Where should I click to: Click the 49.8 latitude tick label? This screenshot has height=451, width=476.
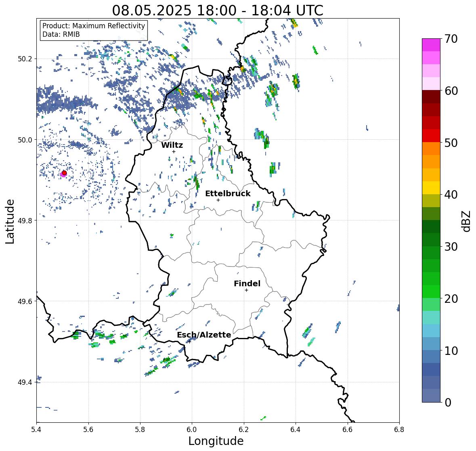(x=25, y=220)
